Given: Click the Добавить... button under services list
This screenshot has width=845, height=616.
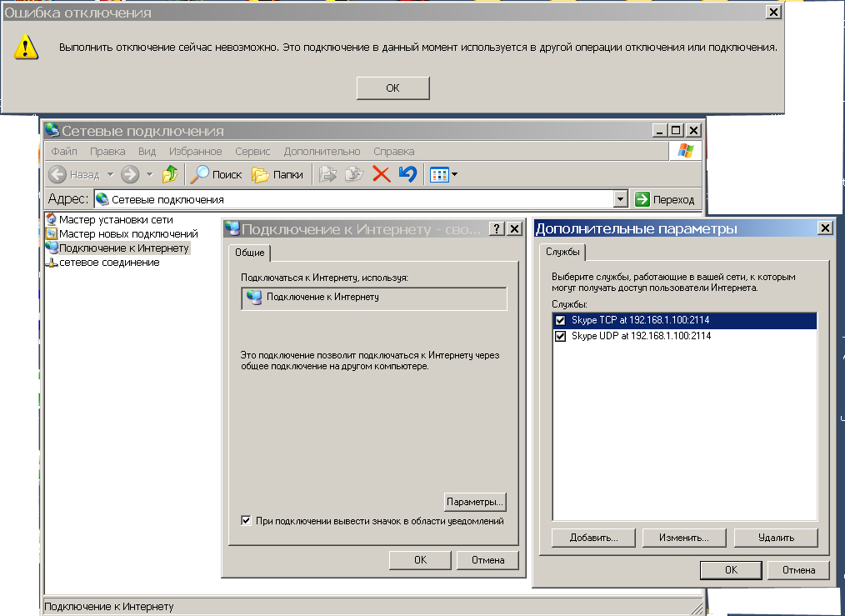Looking at the screenshot, I should pos(593,538).
